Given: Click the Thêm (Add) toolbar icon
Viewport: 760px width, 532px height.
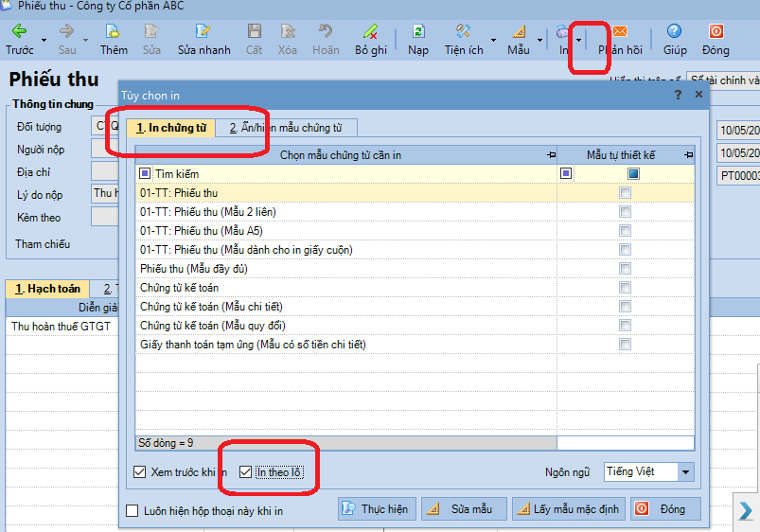Looking at the screenshot, I should (x=114, y=32).
